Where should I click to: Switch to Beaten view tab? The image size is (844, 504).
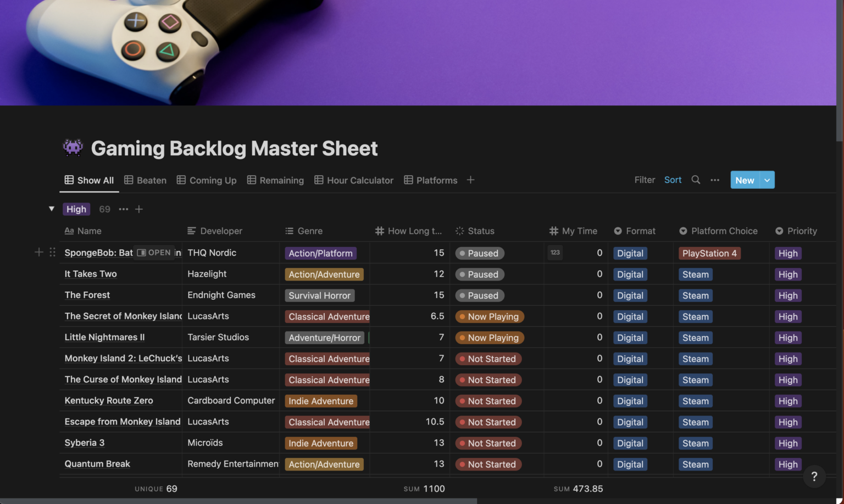click(145, 180)
